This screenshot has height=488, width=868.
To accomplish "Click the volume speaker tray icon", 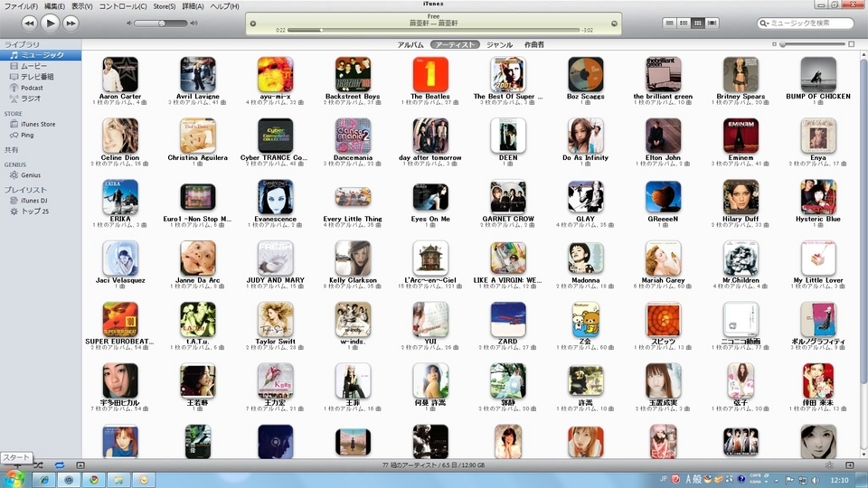I will [816, 480].
